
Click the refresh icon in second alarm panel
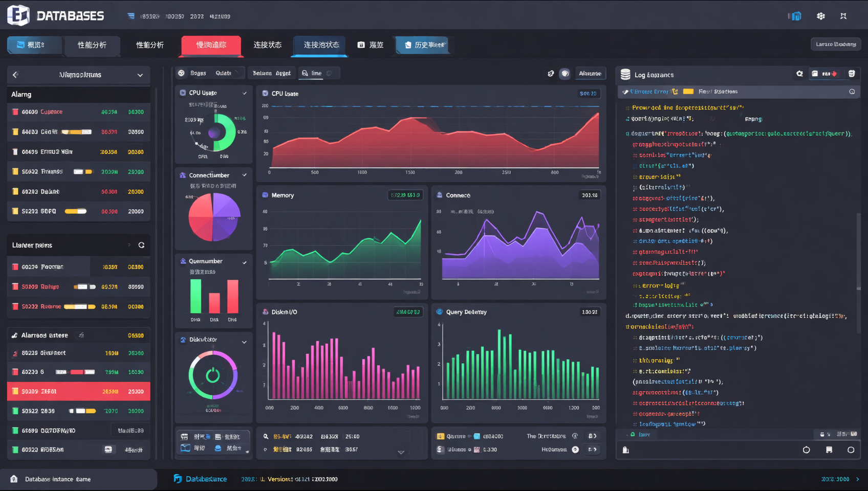click(141, 245)
